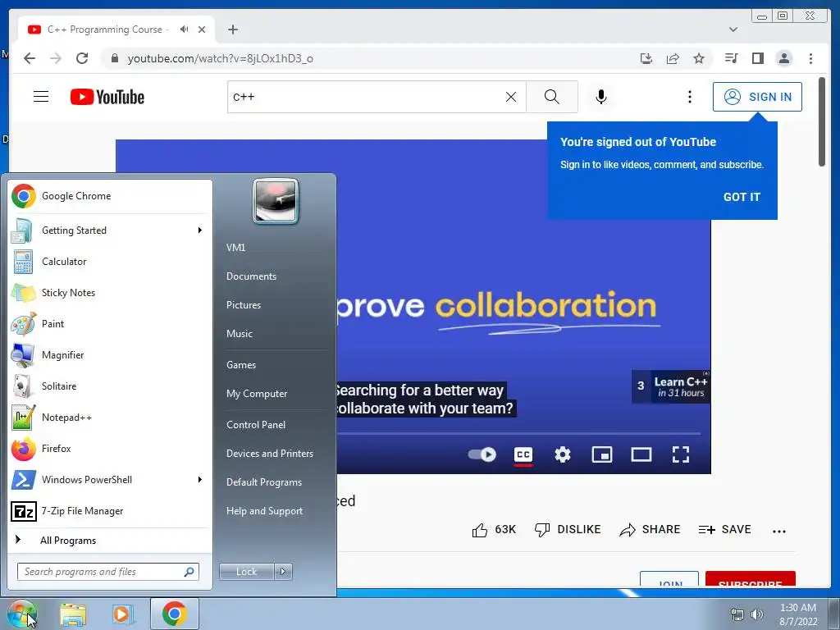Image resolution: width=840 pixels, height=630 pixels.
Task: Toggle autoplay switch in player
Action: tap(482, 454)
